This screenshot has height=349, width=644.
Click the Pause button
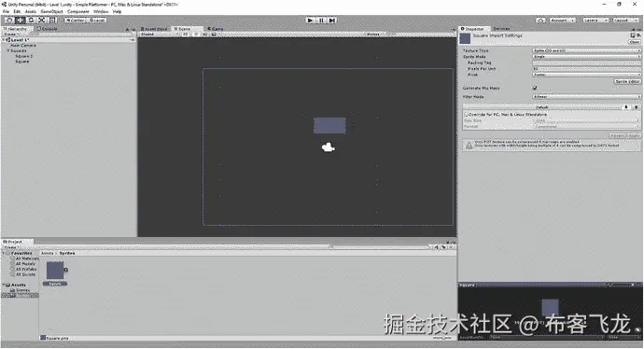[321, 20]
